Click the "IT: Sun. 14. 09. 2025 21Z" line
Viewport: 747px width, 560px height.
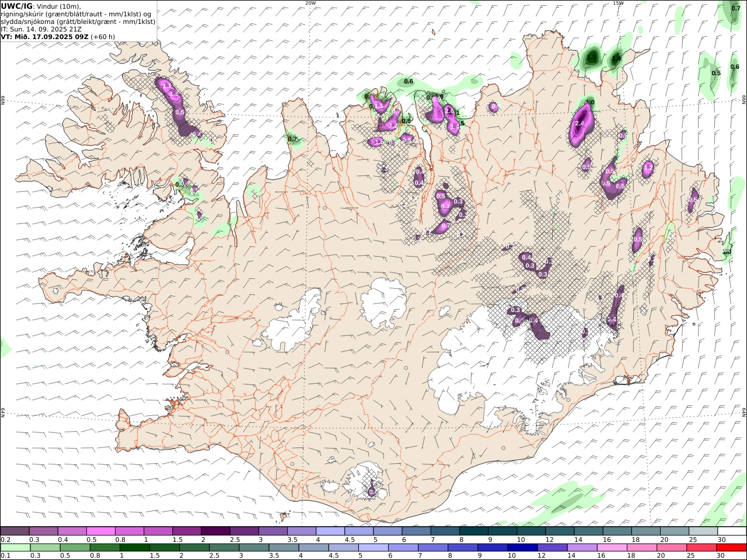point(41,29)
